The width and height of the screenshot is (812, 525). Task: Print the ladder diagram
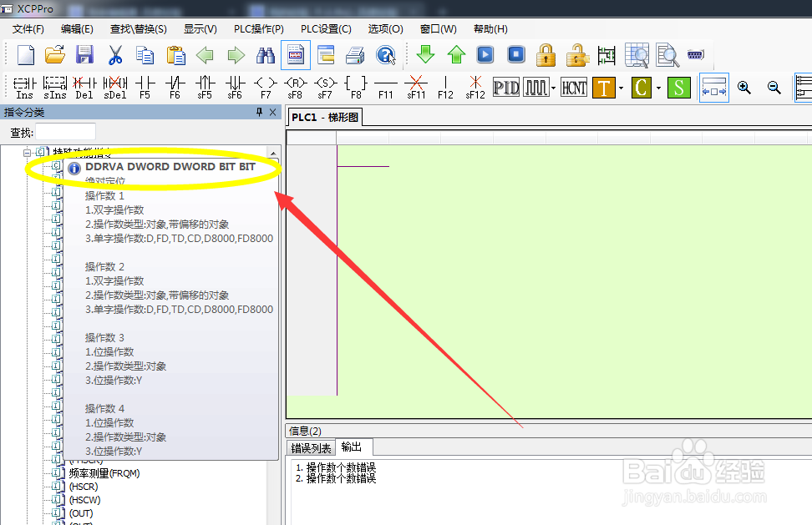click(x=355, y=55)
